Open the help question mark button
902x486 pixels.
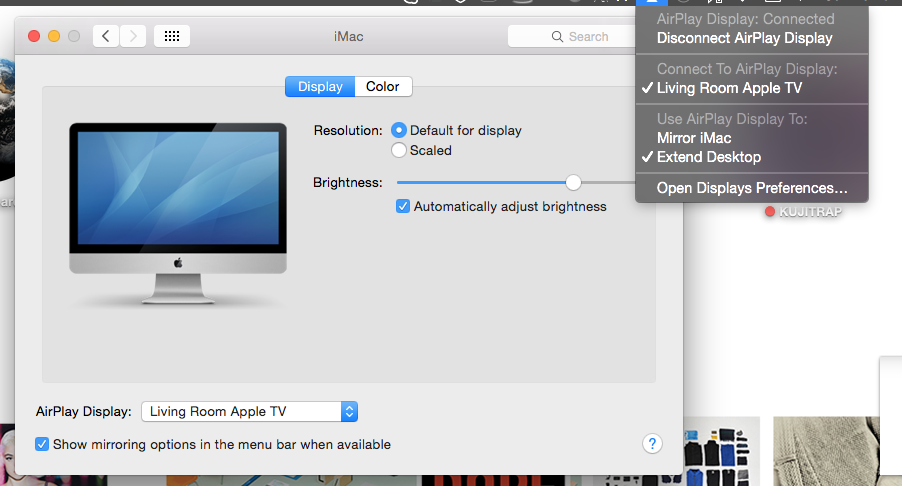(x=652, y=443)
